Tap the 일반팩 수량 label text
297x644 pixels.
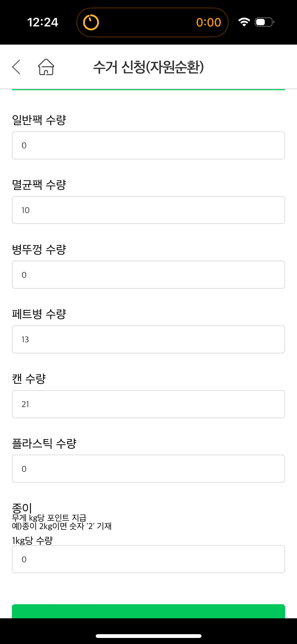pos(39,120)
